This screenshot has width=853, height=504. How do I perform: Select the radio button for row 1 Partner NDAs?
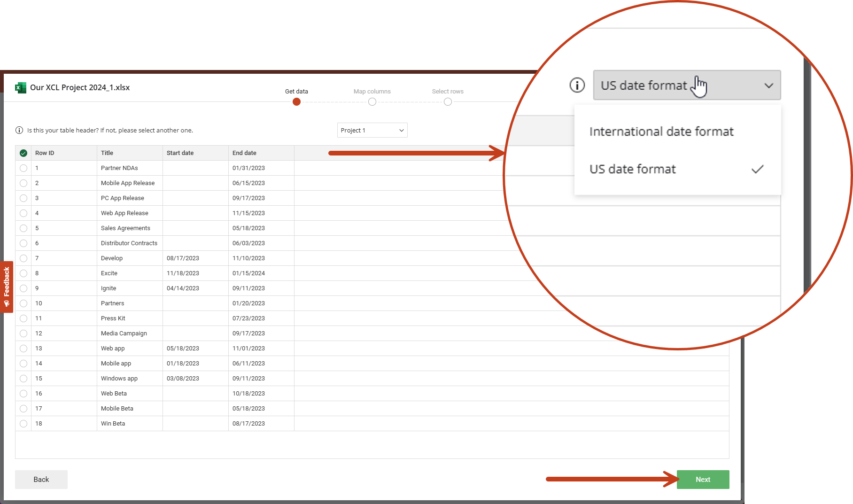pos(23,168)
